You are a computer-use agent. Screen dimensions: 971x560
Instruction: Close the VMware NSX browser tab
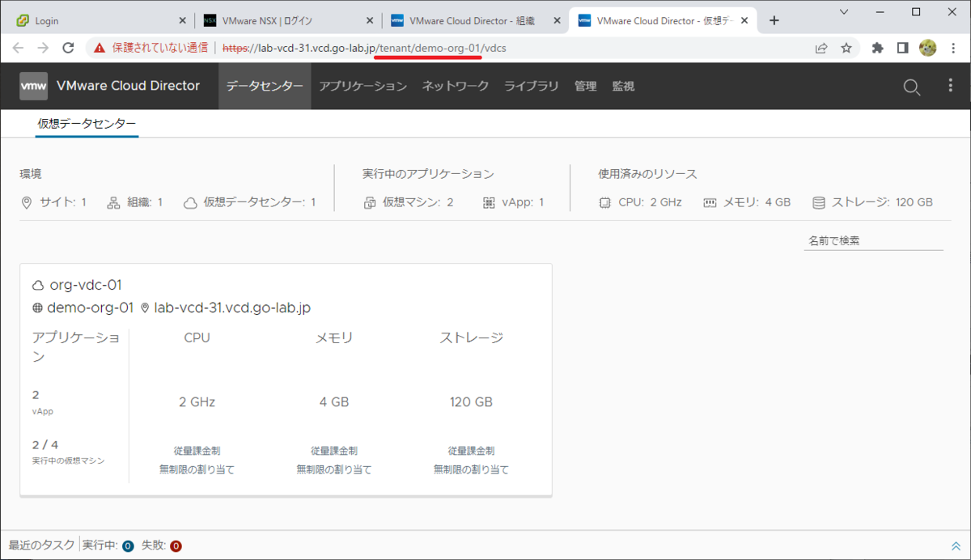coord(368,20)
